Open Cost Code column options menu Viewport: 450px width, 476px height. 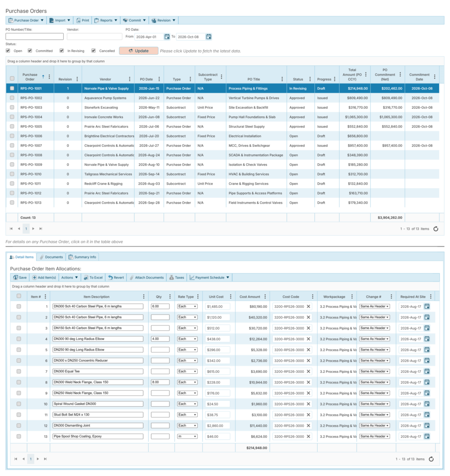(x=313, y=297)
